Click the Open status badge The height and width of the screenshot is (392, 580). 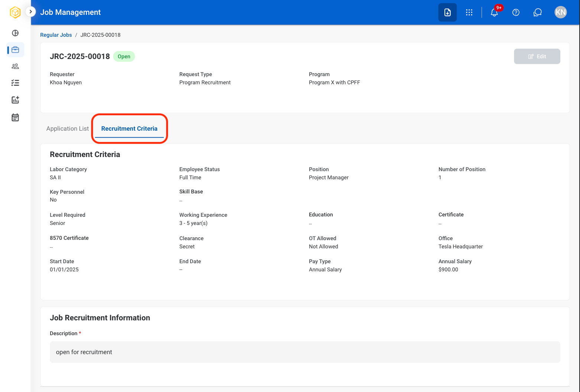tap(124, 56)
